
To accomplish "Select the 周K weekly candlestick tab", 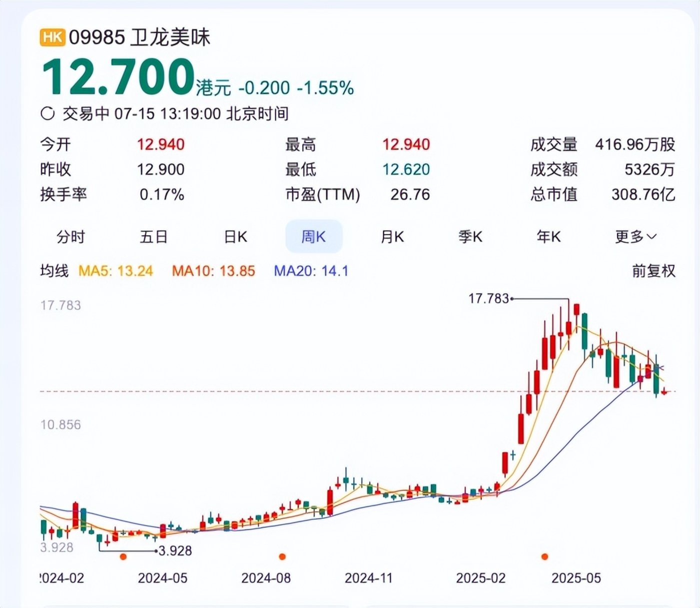I will (x=314, y=237).
